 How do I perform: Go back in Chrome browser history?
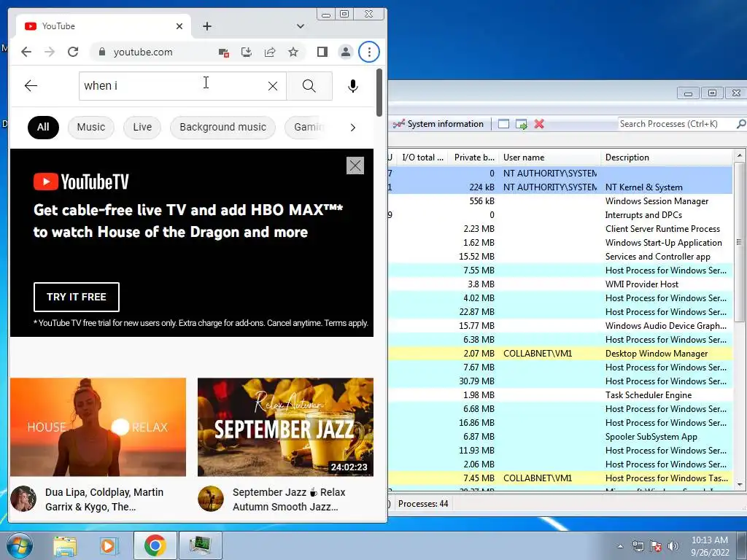coord(26,52)
